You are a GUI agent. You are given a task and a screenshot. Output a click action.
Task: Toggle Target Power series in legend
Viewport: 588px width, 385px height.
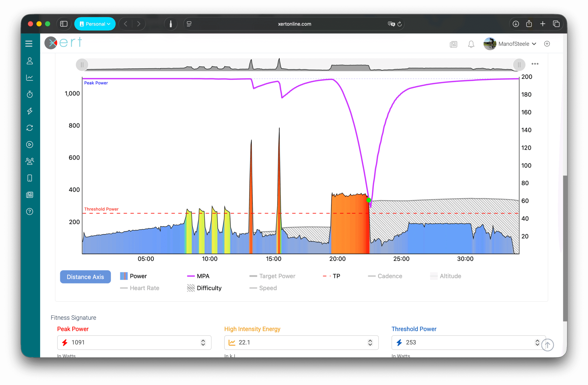coord(272,276)
